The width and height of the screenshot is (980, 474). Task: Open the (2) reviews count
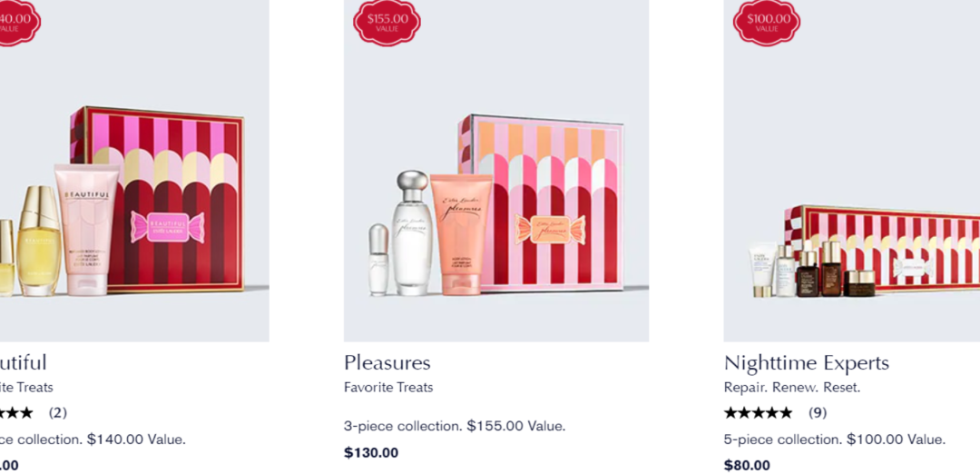pyautogui.click(x=57, y=413)
